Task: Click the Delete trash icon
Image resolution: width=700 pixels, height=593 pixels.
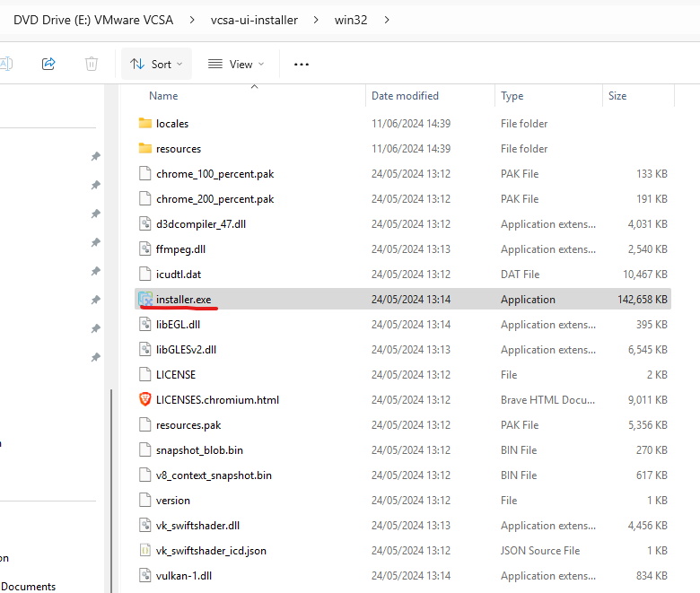Action: pyautogui.click(x=91, y=64)
